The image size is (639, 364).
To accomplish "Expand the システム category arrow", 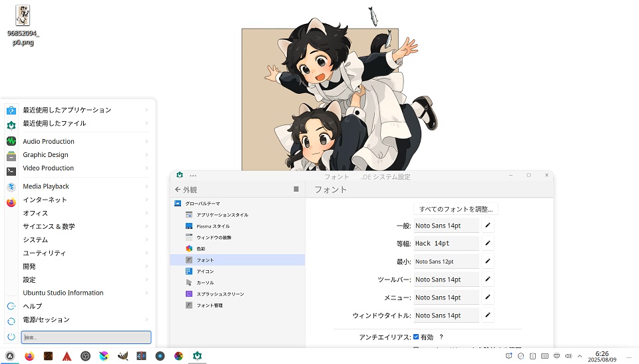I will point(146,240).
